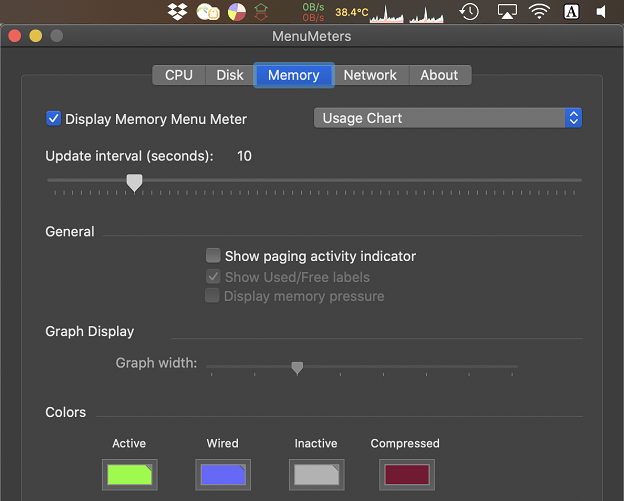Select the Memory tab
Image resolution: width=624 pixels, height=501 pixels.
pyautogui.click(x=294, y=75)
